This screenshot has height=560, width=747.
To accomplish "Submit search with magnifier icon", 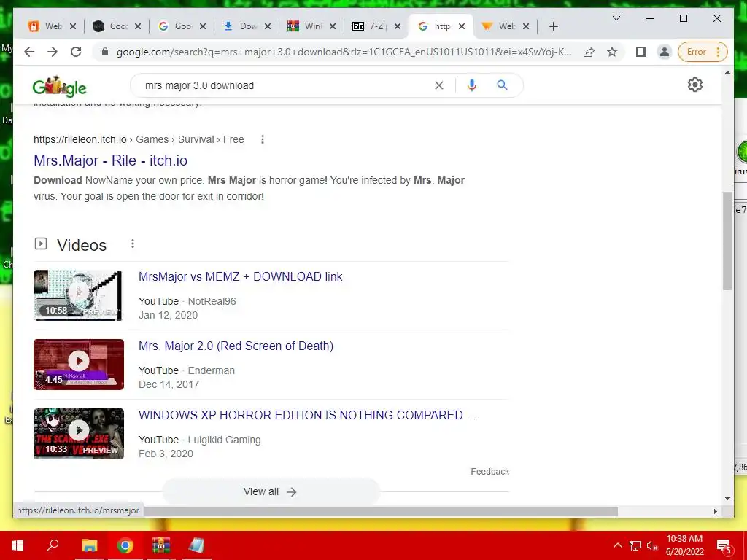I will click(x=502, y=85).
